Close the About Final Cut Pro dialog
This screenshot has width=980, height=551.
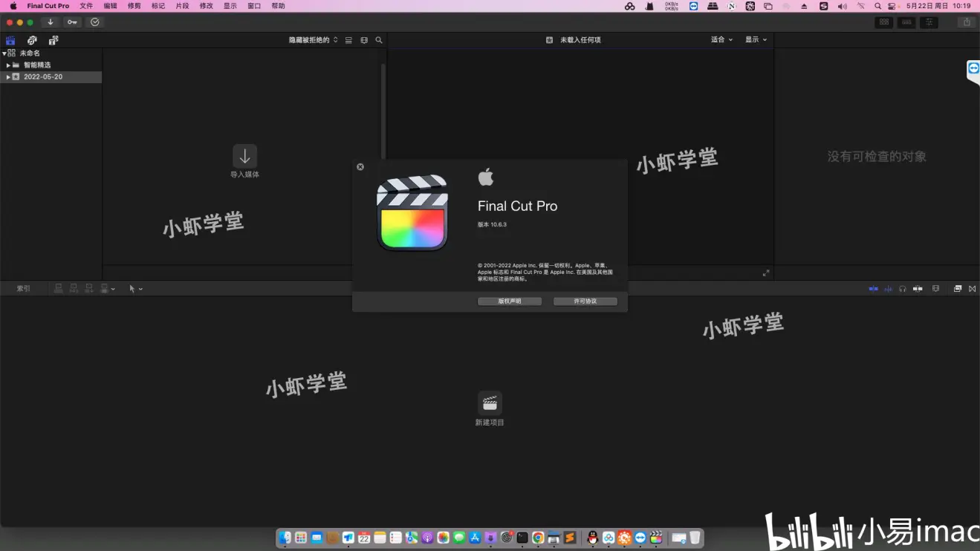pos(360,167)
